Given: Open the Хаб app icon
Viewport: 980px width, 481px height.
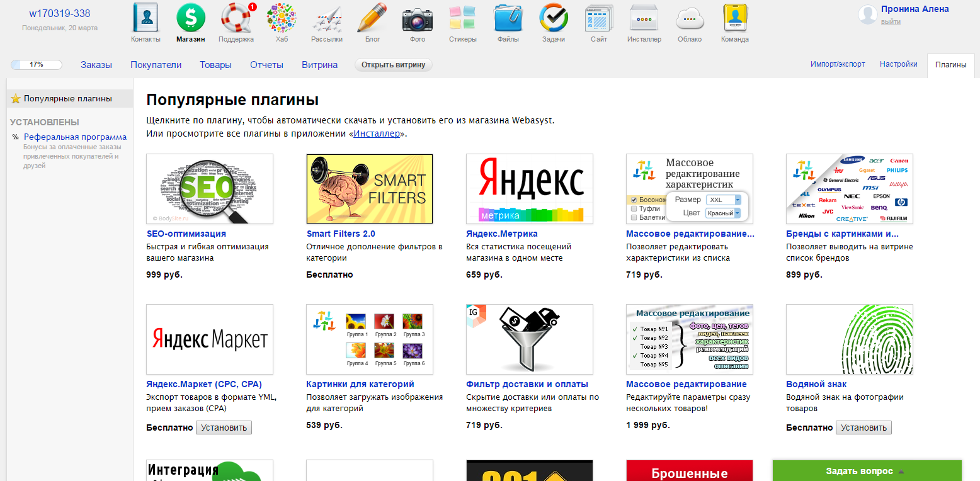Looking at the screenshot, I should pyautogui.click(x=281, y=19).
